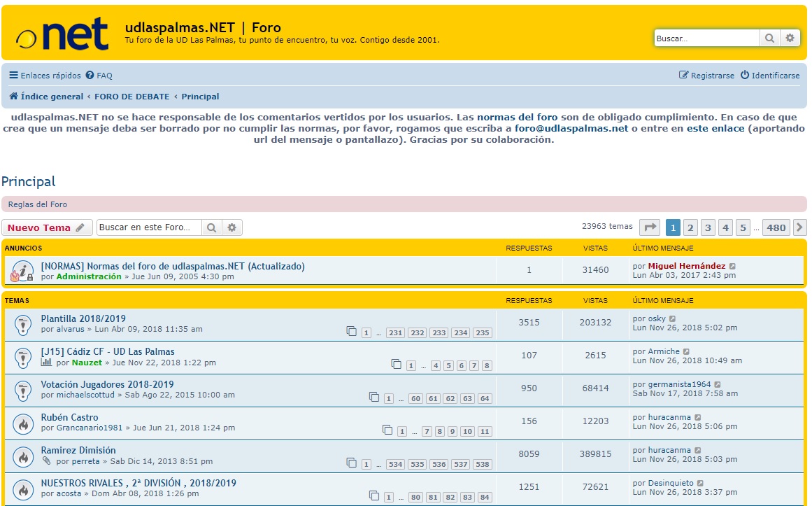
Task: Click forum search magnifier button
Action: pyautogui.click(x=211, y=227)
